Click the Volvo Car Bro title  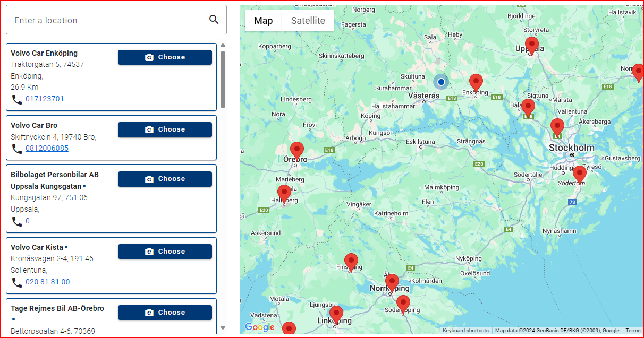[34, 125]
